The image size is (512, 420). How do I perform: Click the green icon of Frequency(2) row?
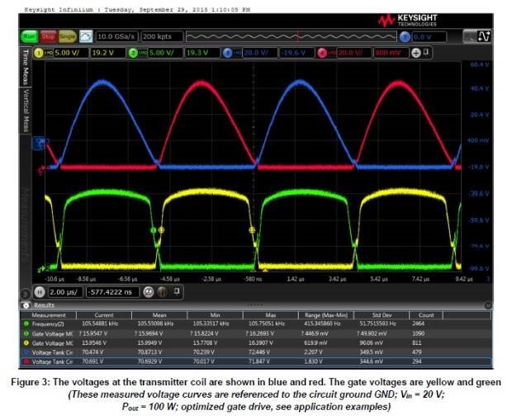coord(26,323)
